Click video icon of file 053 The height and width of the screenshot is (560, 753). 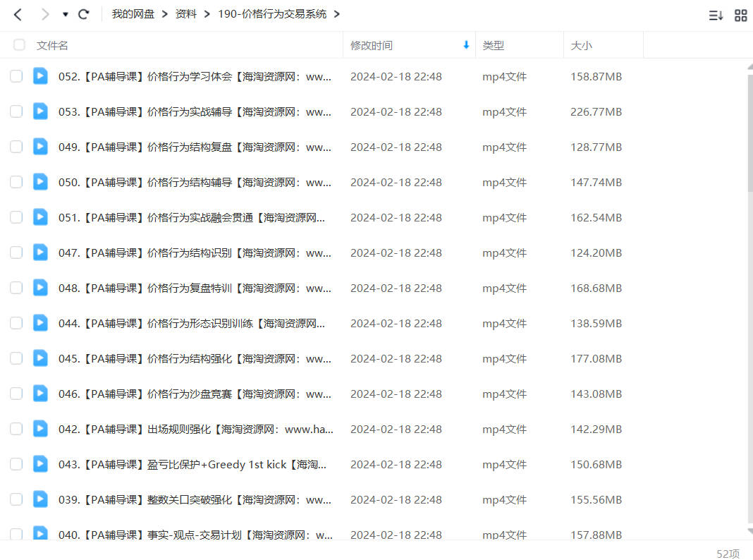coord(40,111)
